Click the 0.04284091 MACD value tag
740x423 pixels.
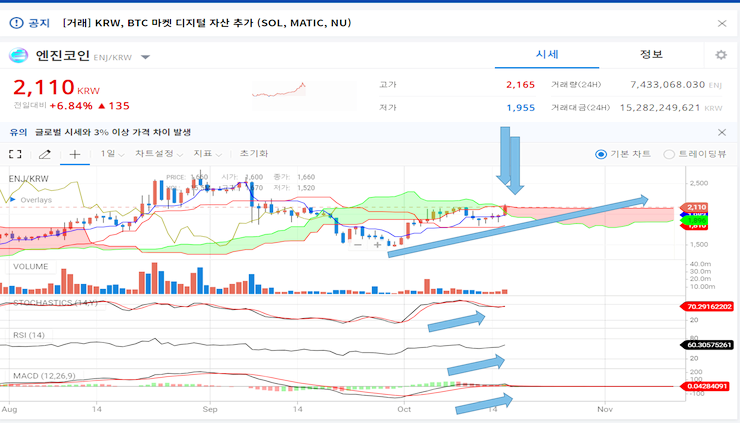tap(706, 386)
